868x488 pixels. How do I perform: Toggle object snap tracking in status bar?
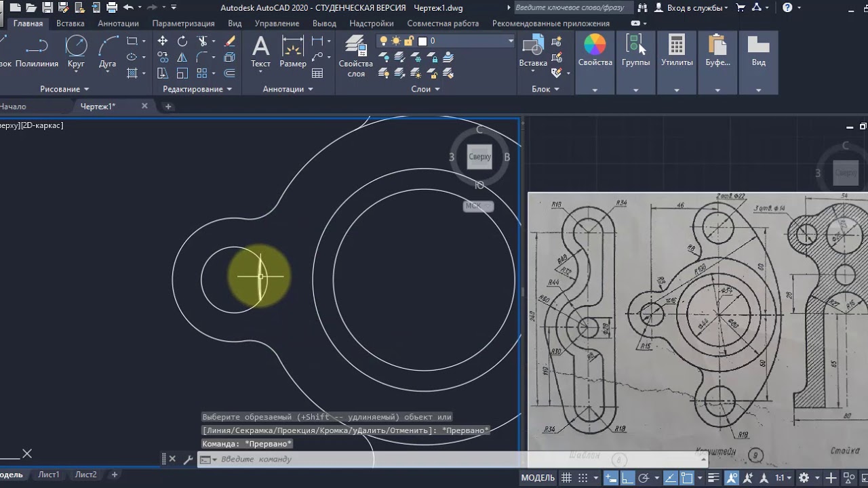[671, 478]
